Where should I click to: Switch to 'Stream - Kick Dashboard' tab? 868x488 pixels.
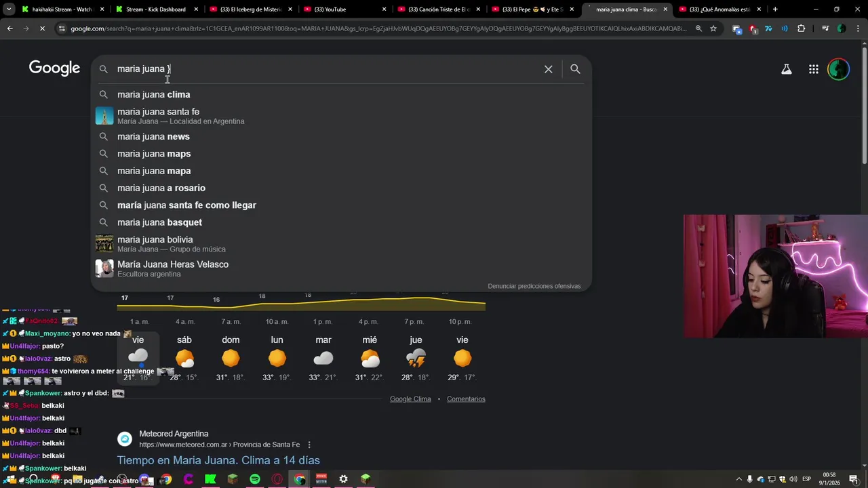click(156, 9)
